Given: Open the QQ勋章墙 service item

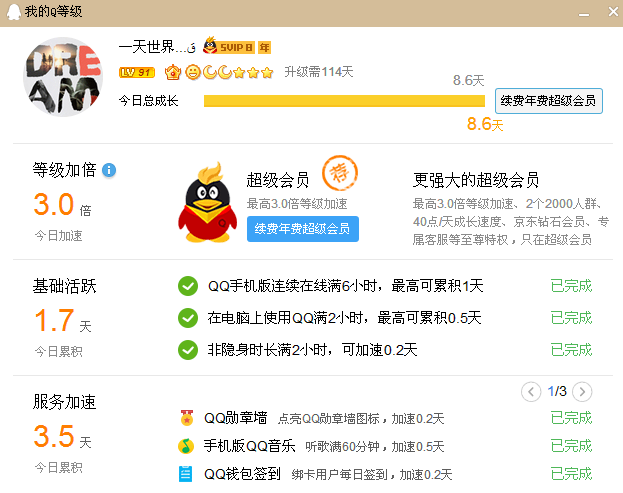Looking at the screenshot, I should pos(235,418).
